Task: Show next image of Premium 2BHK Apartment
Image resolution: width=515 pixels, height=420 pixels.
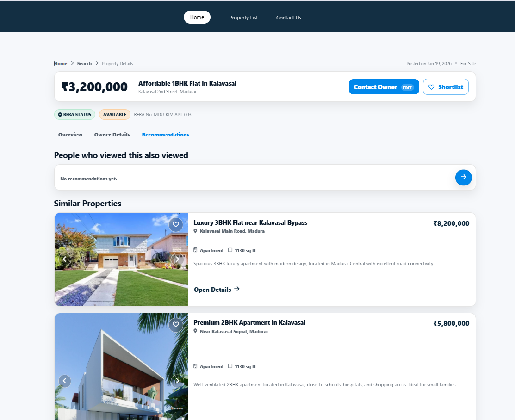Action: pyautogui.click(x=178, y=381)
